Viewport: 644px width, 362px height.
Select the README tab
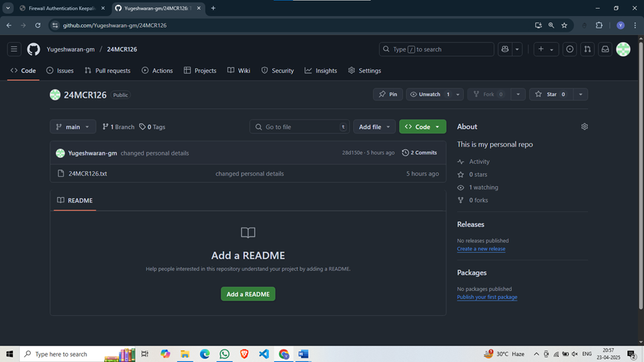pyautogui.click(x=75, y=201)
